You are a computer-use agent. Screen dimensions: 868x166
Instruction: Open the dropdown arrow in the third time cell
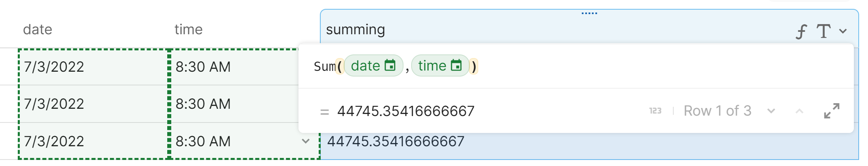click(x=306, y=141)
